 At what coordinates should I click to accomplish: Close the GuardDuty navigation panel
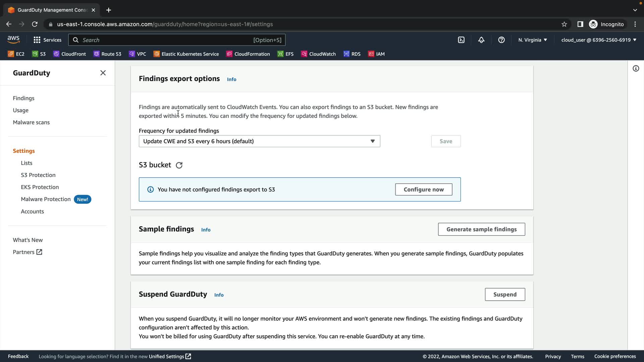pos(103,73)
